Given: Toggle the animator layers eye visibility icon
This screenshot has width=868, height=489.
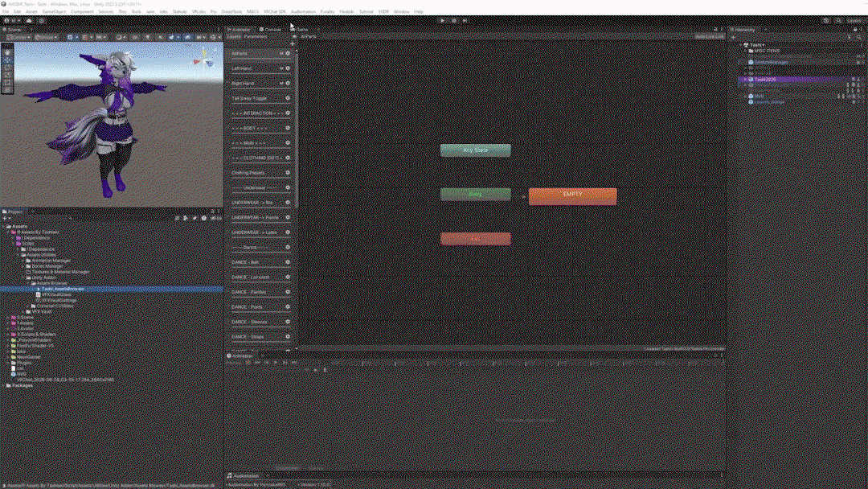Looking at the screenshot, I should point(294,36).
